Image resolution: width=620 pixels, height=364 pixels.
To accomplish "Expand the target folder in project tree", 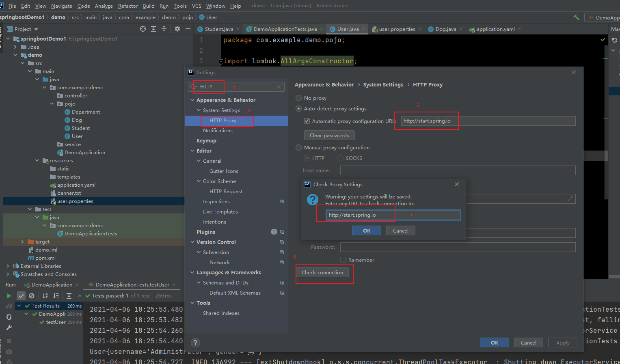I will (22, 242).
